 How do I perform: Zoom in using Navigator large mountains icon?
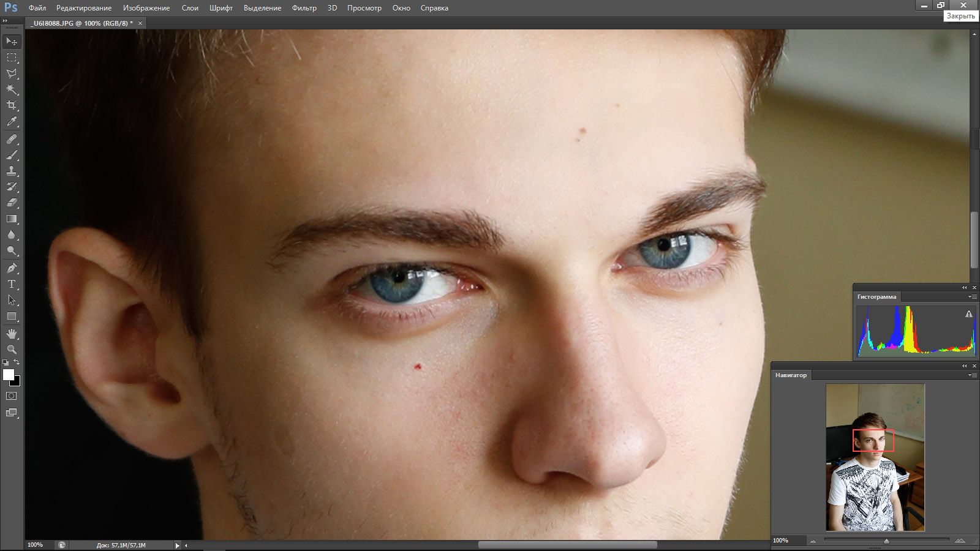(960, 540)
